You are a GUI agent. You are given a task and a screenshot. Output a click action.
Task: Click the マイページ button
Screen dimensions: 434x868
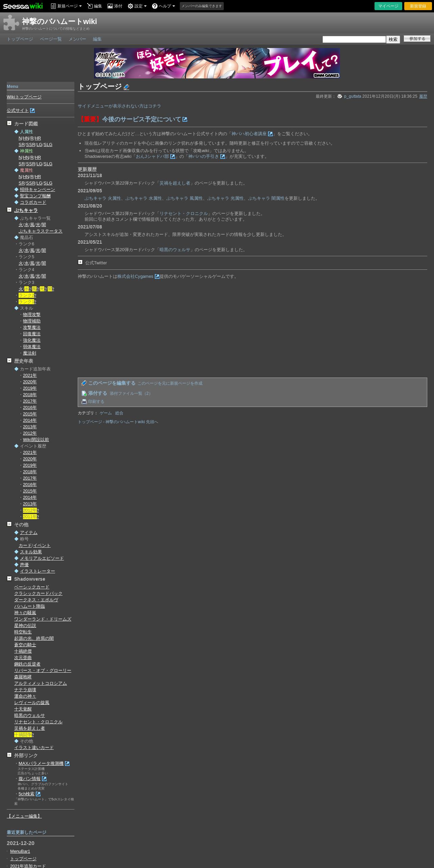point(388,6)
